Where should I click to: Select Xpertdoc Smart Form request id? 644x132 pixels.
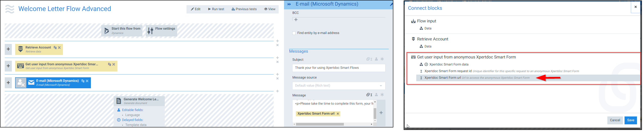pyautogui.click(x=448, y=71)
